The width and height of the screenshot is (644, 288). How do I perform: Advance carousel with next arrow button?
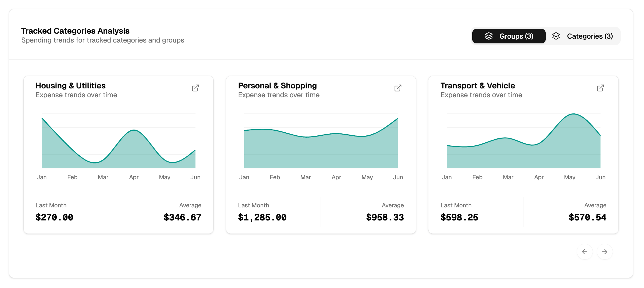(605, 252)
